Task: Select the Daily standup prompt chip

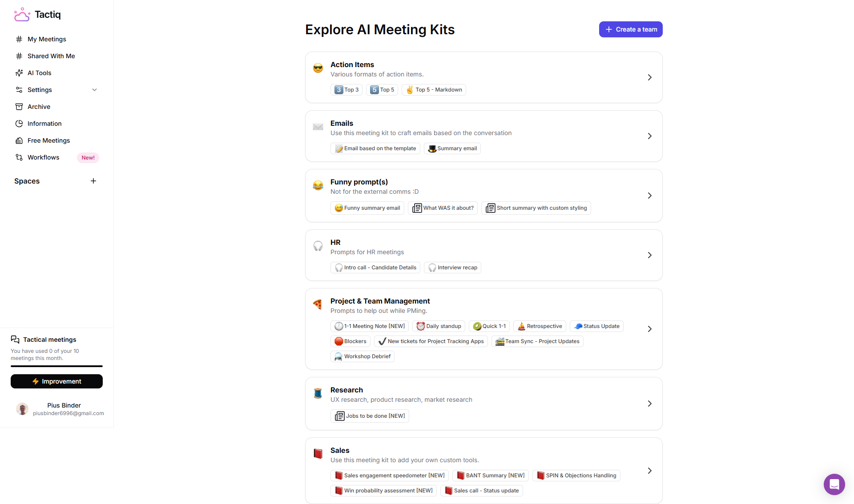Action: [439, 326]
